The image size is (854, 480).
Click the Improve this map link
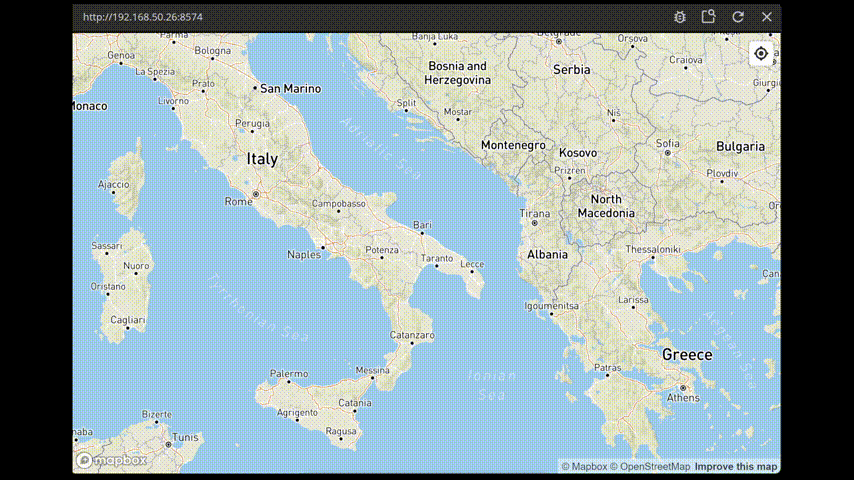(736, 467)
